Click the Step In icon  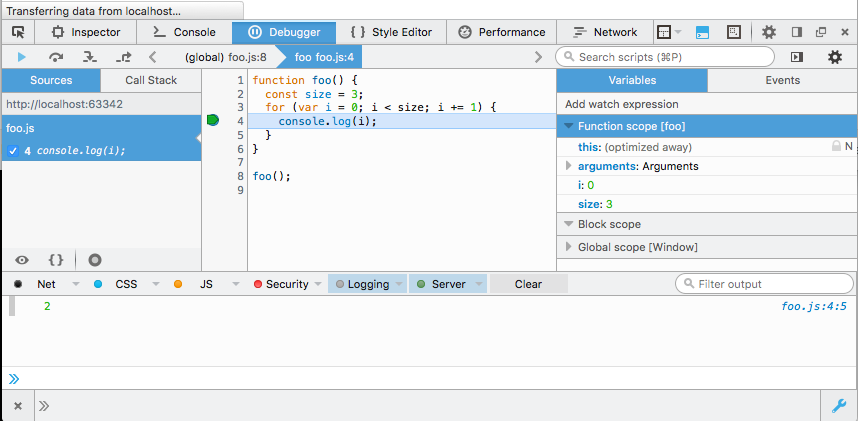point(89,57)
